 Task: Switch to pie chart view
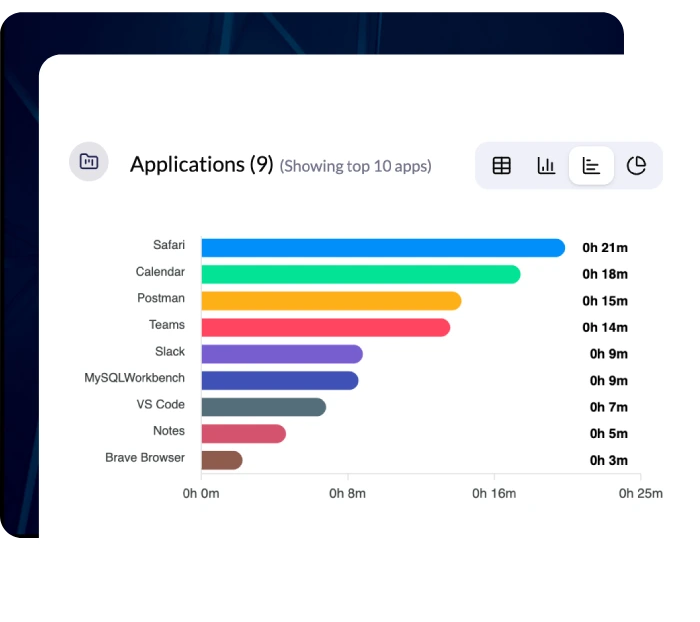[x=636, y=166]
